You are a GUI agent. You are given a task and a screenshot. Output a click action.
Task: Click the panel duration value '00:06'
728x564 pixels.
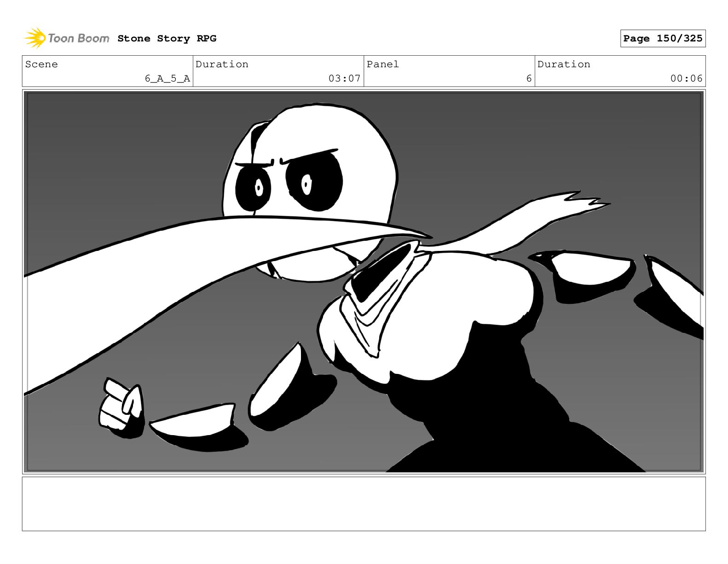(x=686, y=79)
